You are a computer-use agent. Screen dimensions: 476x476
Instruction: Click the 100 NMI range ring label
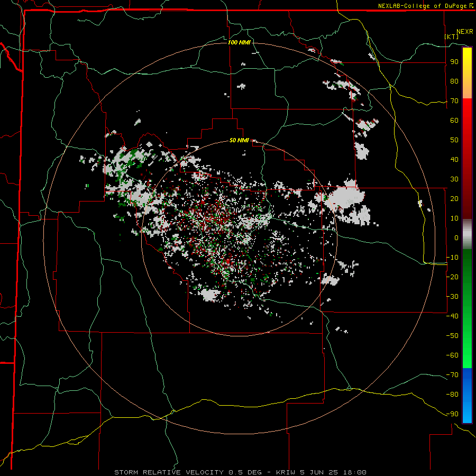pyautogui.click(x=239, y=42)
